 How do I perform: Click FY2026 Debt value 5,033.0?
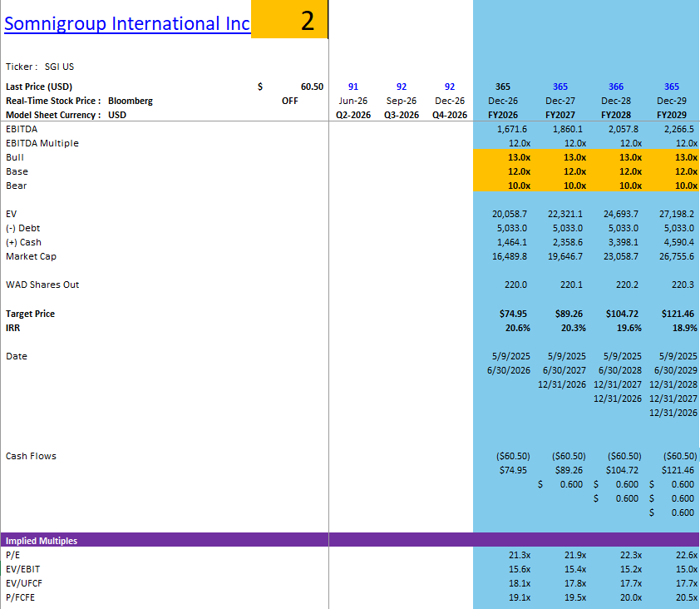click(512, 228)
